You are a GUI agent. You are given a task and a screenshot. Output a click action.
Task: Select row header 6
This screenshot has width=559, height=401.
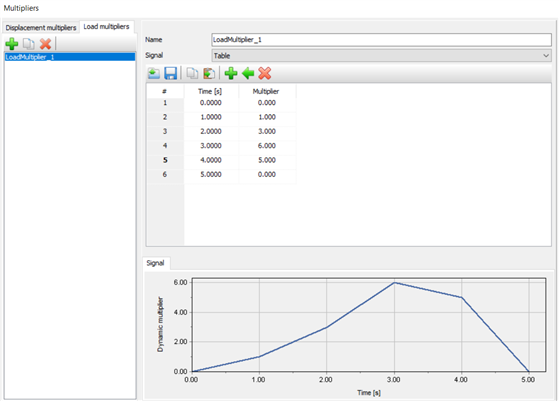point(165,174)
